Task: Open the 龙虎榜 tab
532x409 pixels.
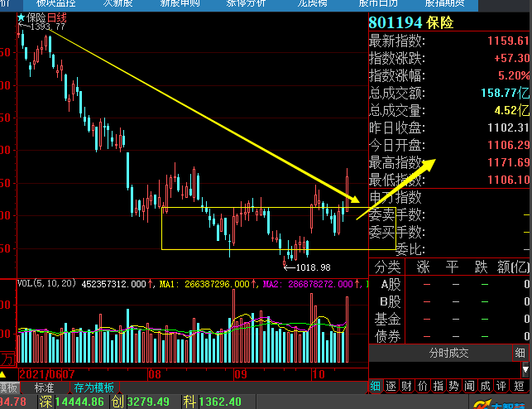Action: 312,3
